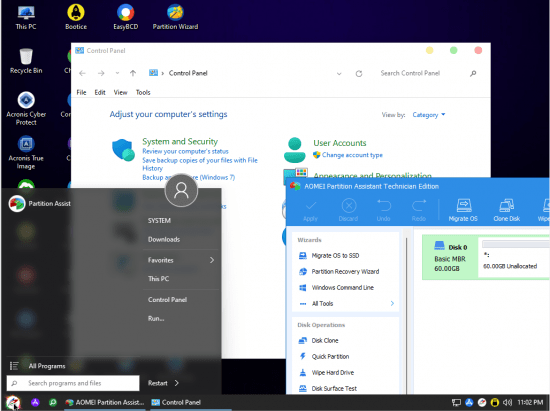This screenshot has width=550, height=411.
Task: Open Acronis Cyber Protect desktop icon
Action: 26,108
